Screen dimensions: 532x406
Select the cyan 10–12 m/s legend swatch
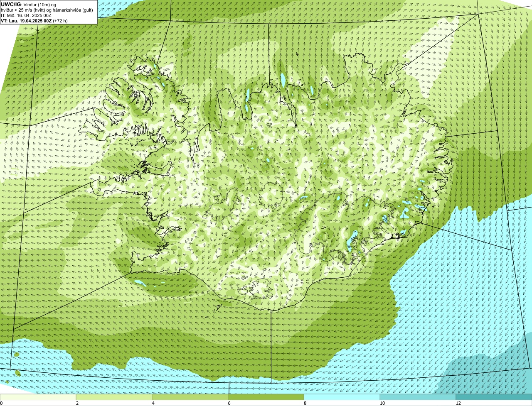pyautogui.click(x=418, y=397)
